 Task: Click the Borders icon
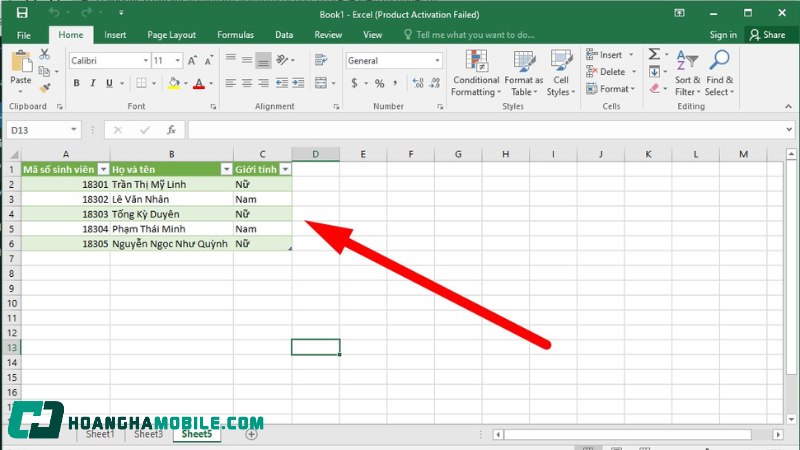coord(141,83)
